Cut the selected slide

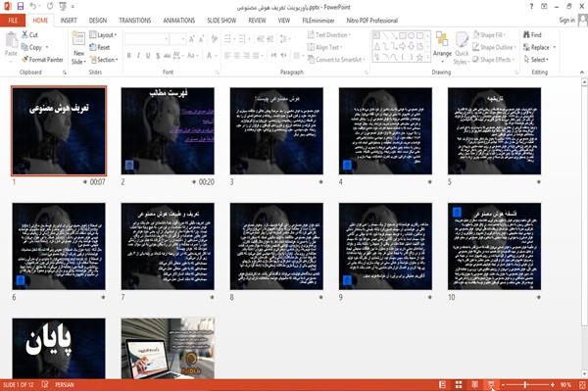point(29,35)
